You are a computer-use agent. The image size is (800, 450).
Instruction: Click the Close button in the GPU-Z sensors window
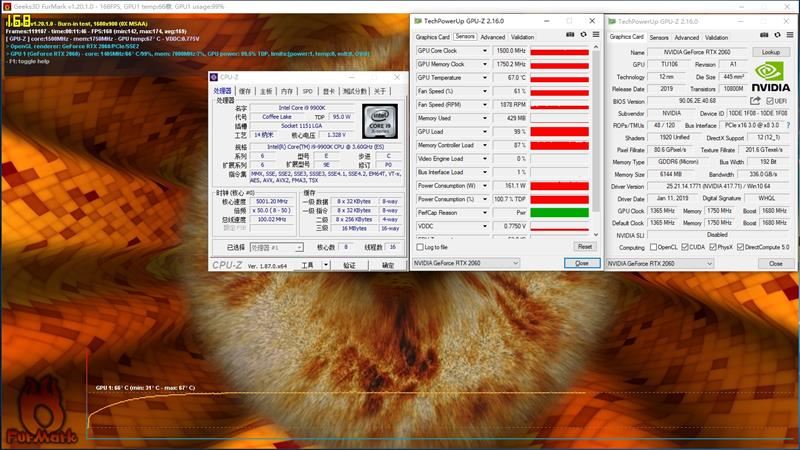pos(582,263)
